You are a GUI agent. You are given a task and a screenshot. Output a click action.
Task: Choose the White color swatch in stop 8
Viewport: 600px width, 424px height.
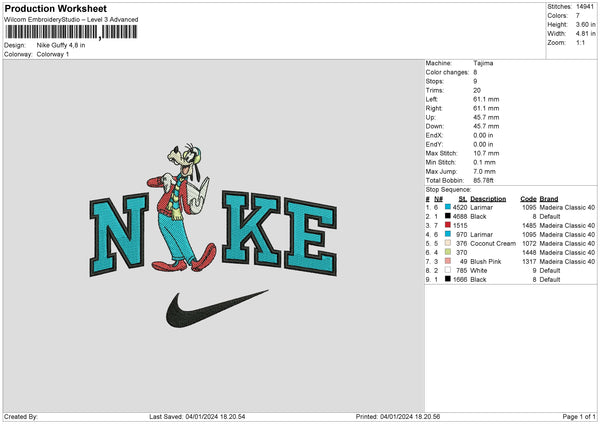pyautogui.click(x=448, y=270)
